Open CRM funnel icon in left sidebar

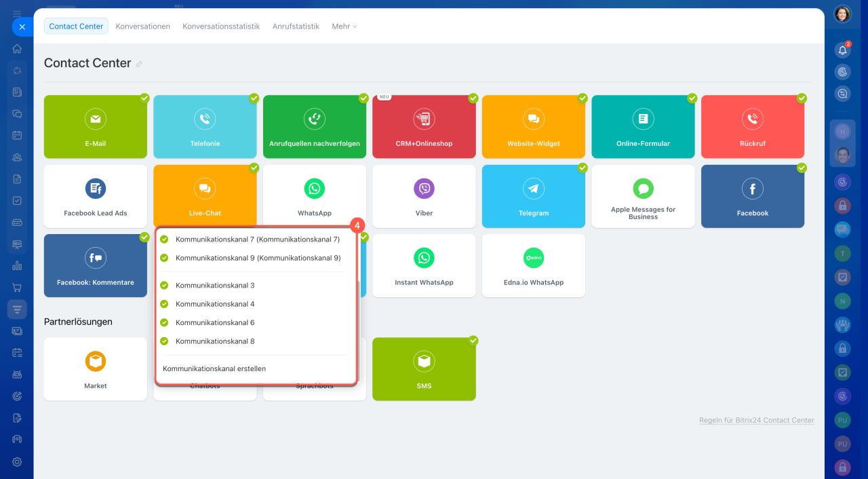17,309
